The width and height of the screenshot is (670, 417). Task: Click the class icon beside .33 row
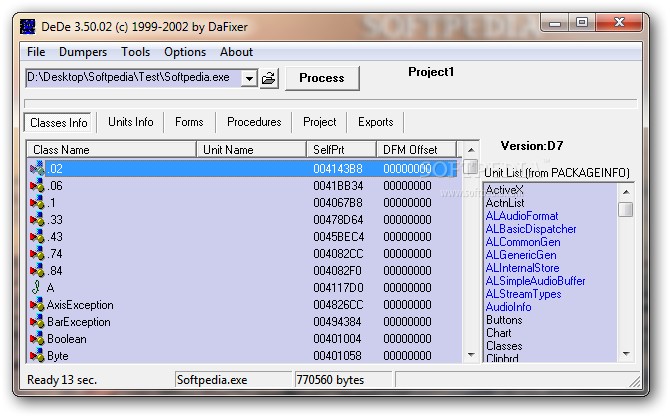pos(37,219)
